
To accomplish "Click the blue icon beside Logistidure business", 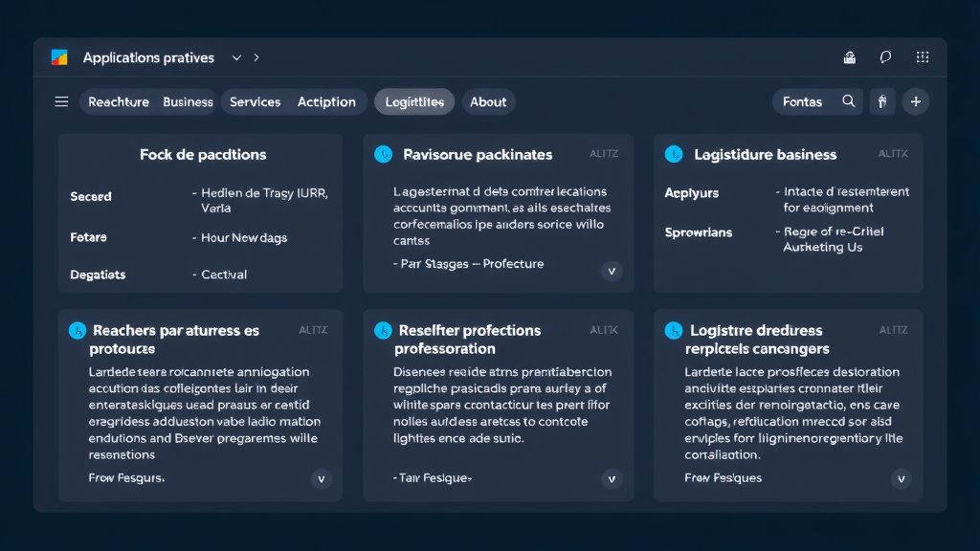I will 674,154.
